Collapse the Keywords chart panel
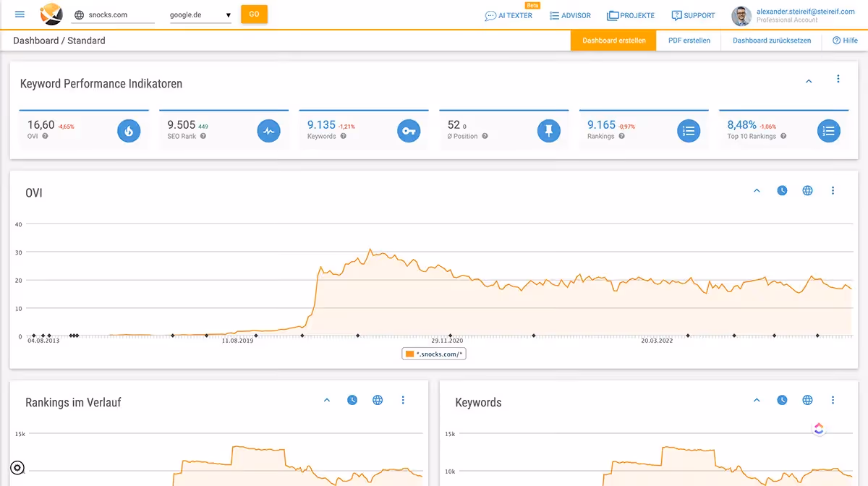This screenshot has width=868, height=486. point(757,400)
